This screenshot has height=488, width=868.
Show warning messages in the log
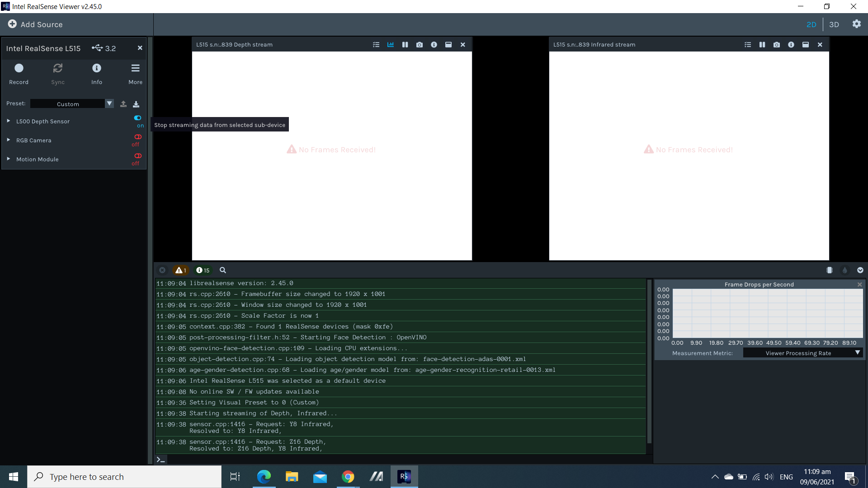coord(181,270)
